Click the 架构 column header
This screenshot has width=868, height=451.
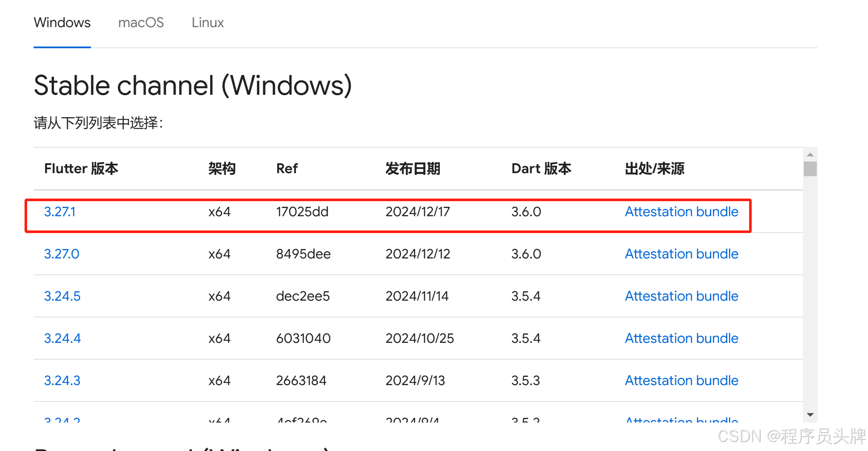pos(222,168)
